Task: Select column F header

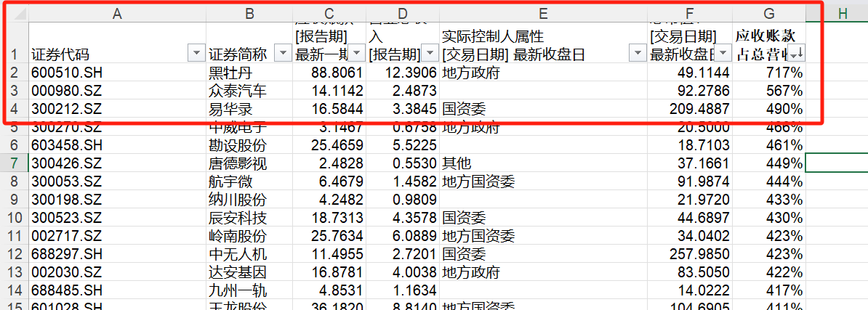Action: point(689,15)
